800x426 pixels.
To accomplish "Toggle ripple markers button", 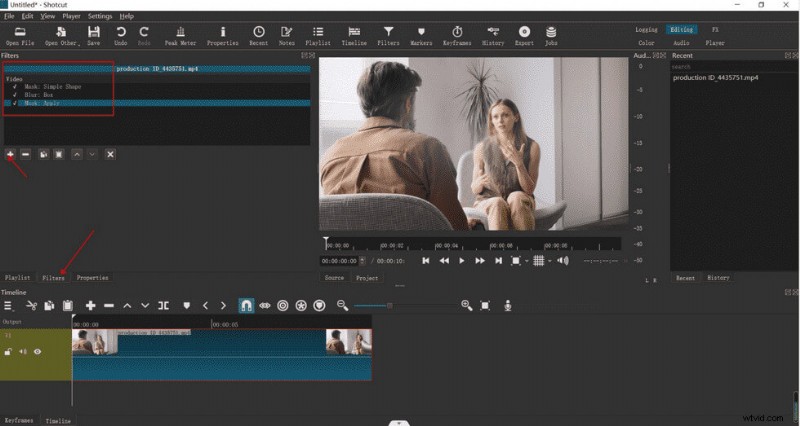I will (319, 306).
